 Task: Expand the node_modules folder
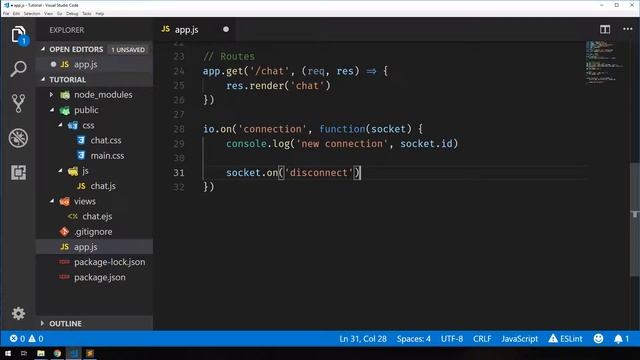click(51, 95)
